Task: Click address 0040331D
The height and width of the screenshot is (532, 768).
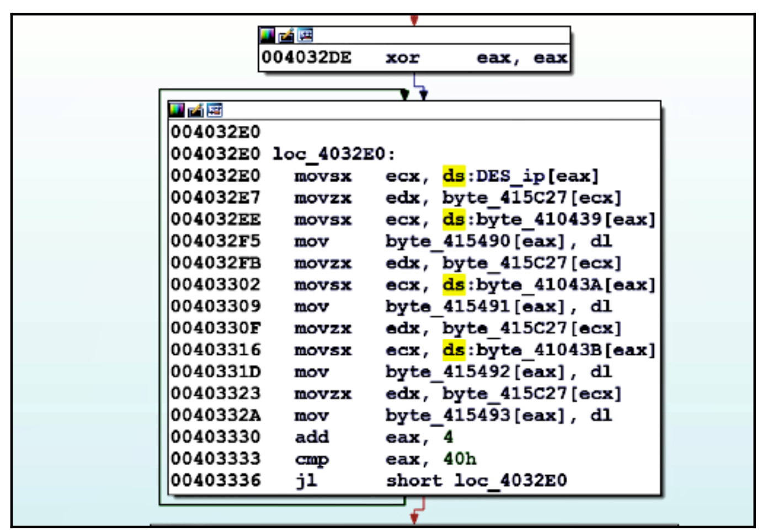Action: (x=216, y=372)
